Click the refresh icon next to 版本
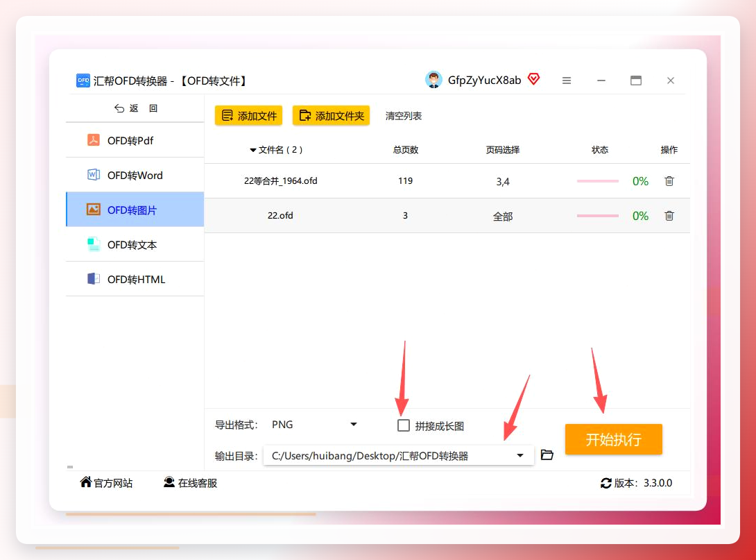Viewport: 756px width, 560px height. pos(606,483)
